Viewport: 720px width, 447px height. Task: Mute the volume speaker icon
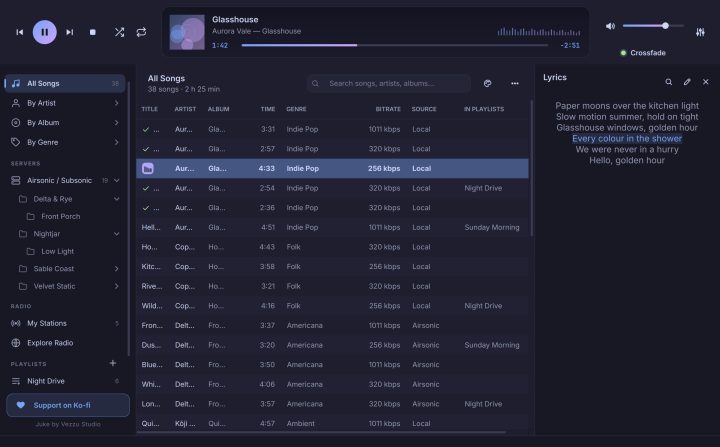pyautogui.click(x=610, y=26)
